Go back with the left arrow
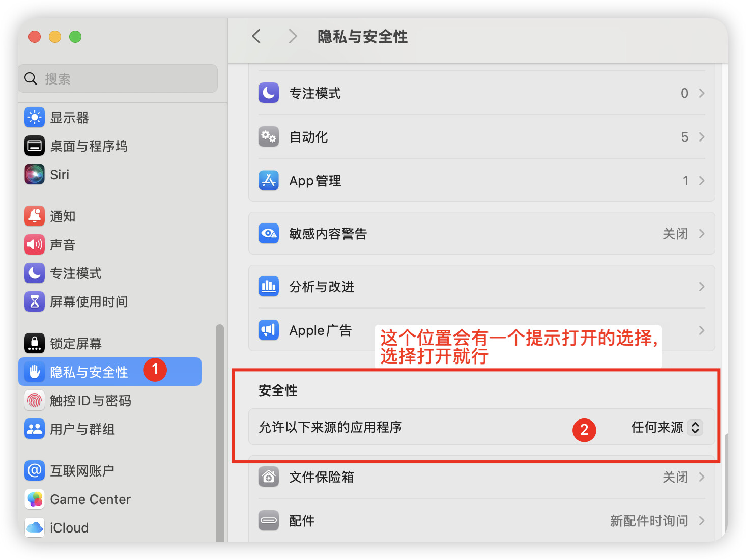This screenshot has width=746, height=560. click(256, 36)
